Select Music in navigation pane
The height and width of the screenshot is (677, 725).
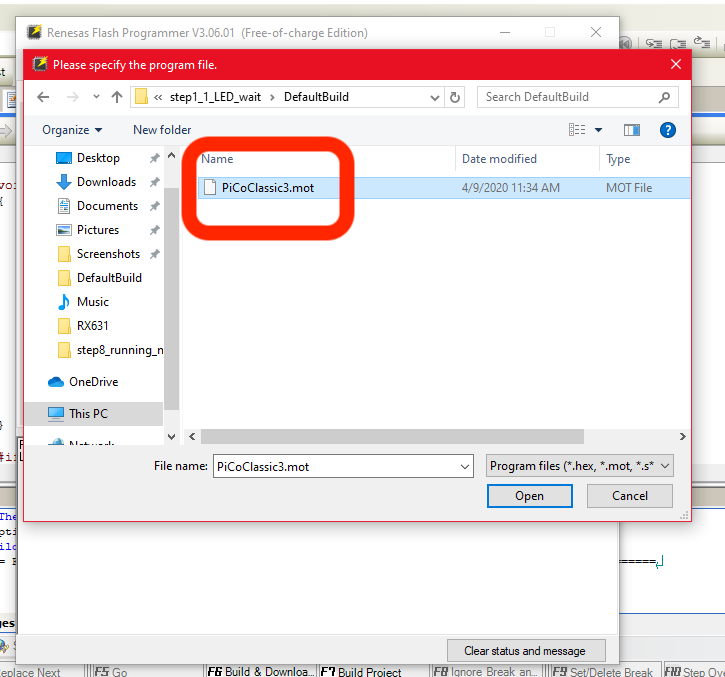point(92,302)
